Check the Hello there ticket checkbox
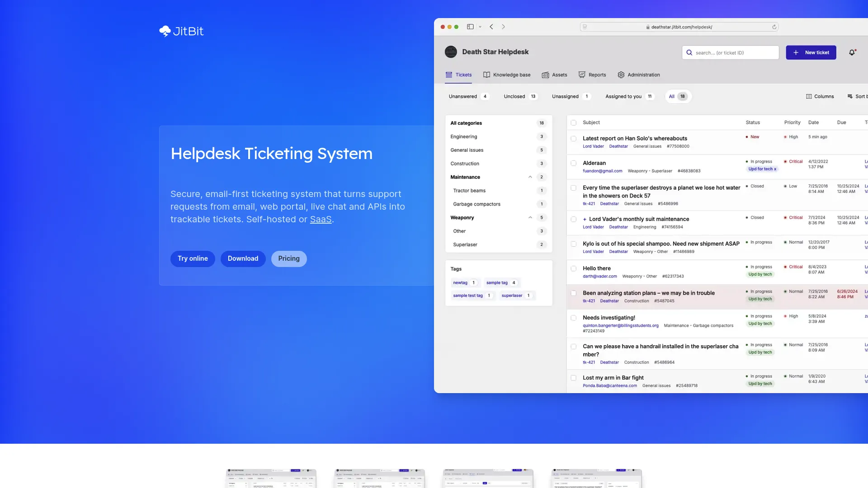The width and height of the screenshot is (868, 488). click(x=574, y=268)
